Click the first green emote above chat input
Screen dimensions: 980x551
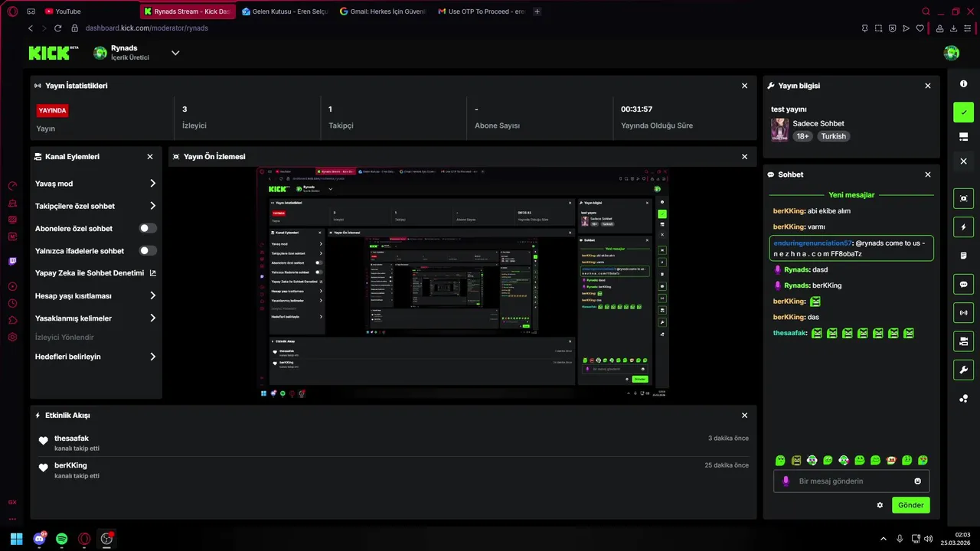coord(780,460)
